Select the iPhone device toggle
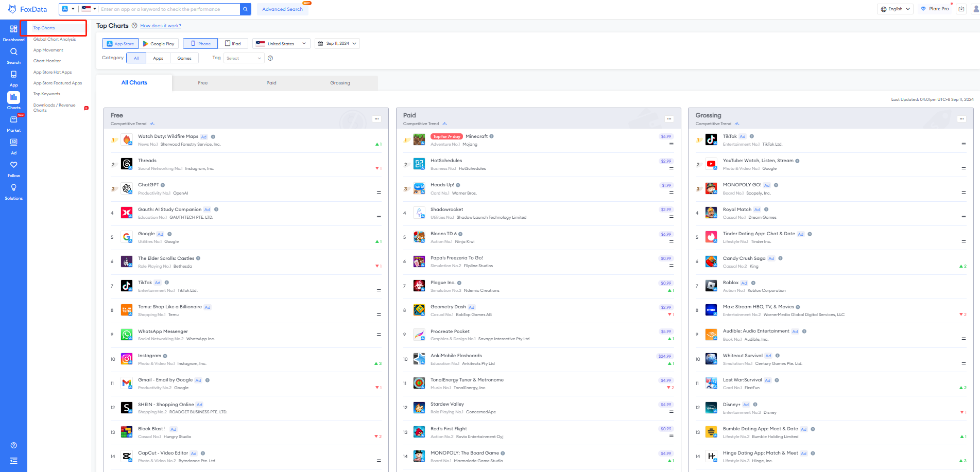The image size is (980, 472). (x=200, y=44)
